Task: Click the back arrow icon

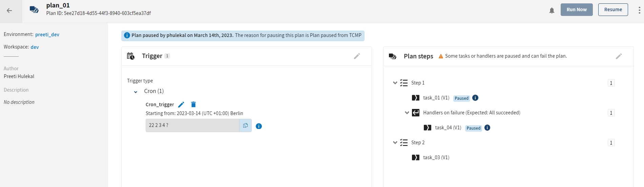Action: point(9,11)
